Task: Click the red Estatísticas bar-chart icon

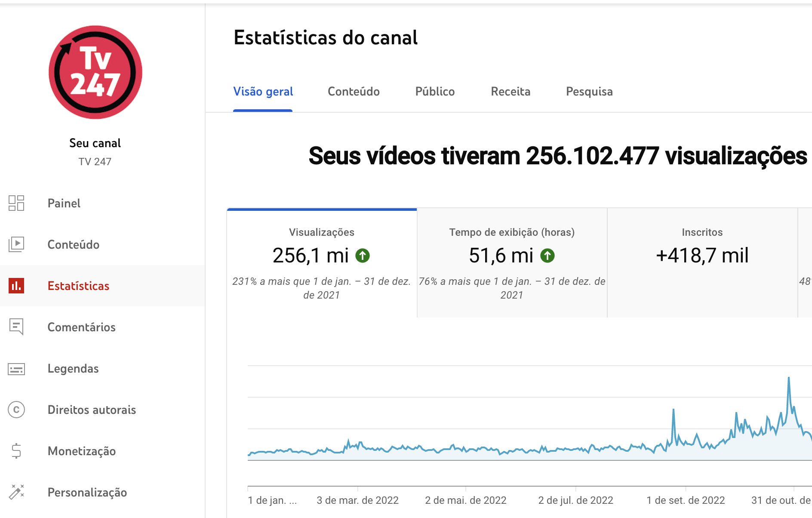Action: [x=16, y=286]
